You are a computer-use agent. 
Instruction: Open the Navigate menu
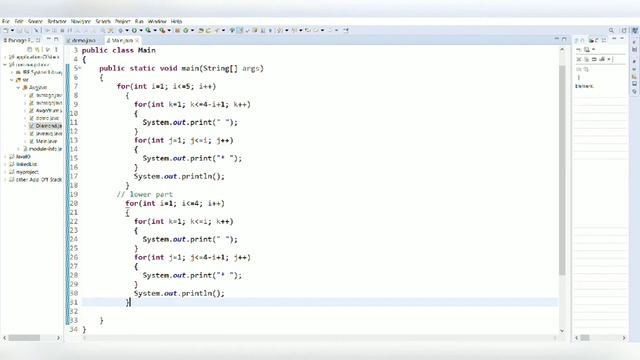[80, 21]
